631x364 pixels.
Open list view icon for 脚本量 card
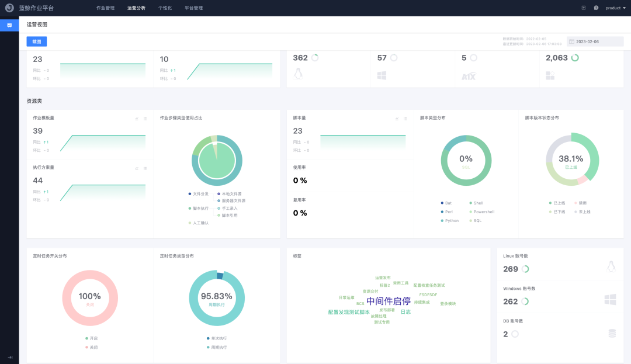(405, 119)
